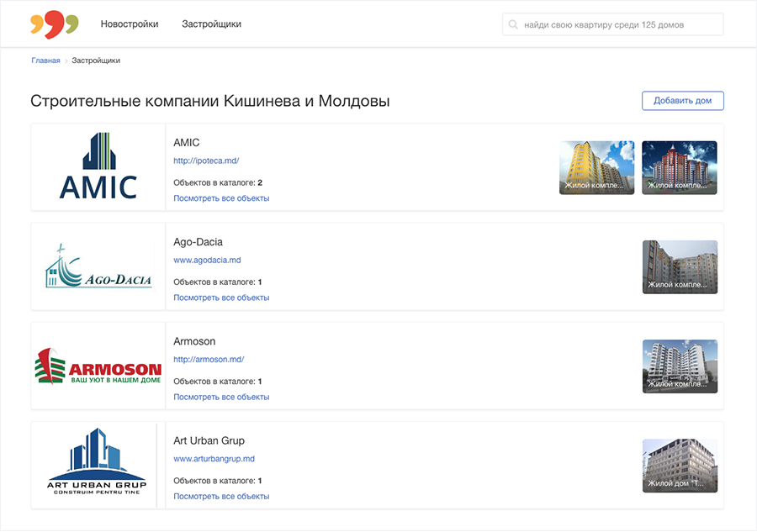Open the Art Urban Grup company name
Viewport: 757px width, 532px height.
(209, 441)
